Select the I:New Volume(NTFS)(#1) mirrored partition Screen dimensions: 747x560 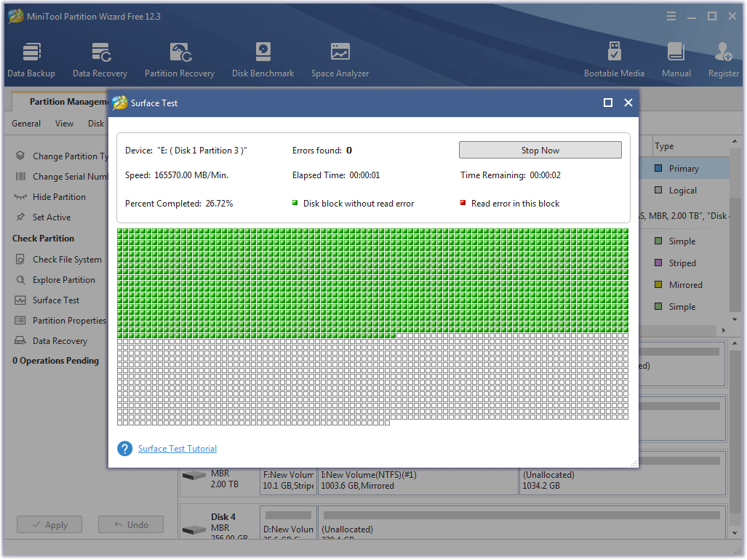point(418,481)
